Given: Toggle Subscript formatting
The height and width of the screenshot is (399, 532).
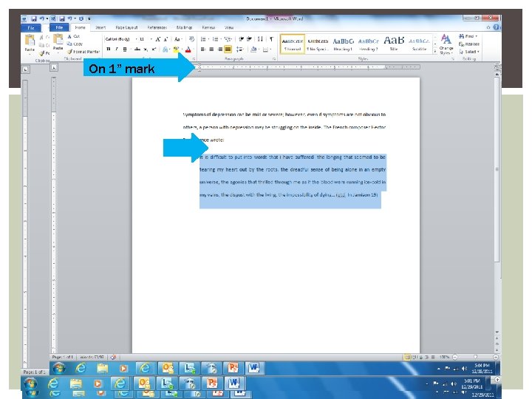Looking at the screenshot, I should pyautogui.click(x=146, y=50).
